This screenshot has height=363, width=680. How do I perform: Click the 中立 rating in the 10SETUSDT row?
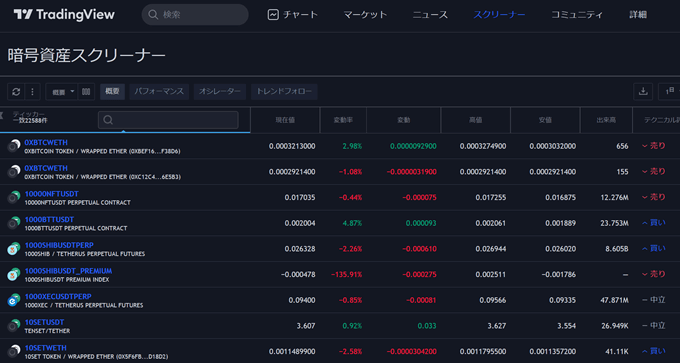click(654, 325)
